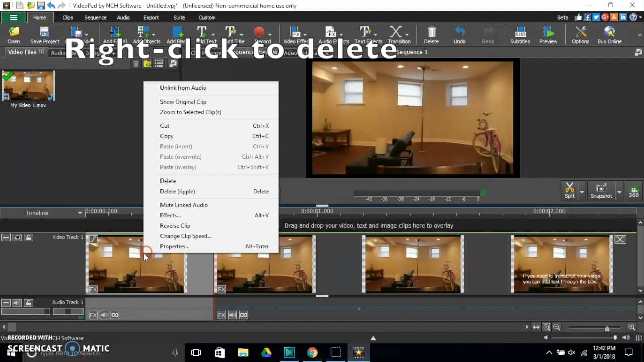Click the FX icon on the first video clip
Image resolution: width=644 pixels, height=362 pixels.
click(x=93, y=289)
